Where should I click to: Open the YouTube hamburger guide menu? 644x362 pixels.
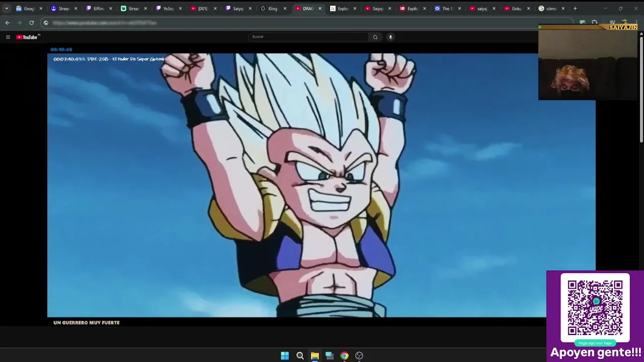point(8,37)
